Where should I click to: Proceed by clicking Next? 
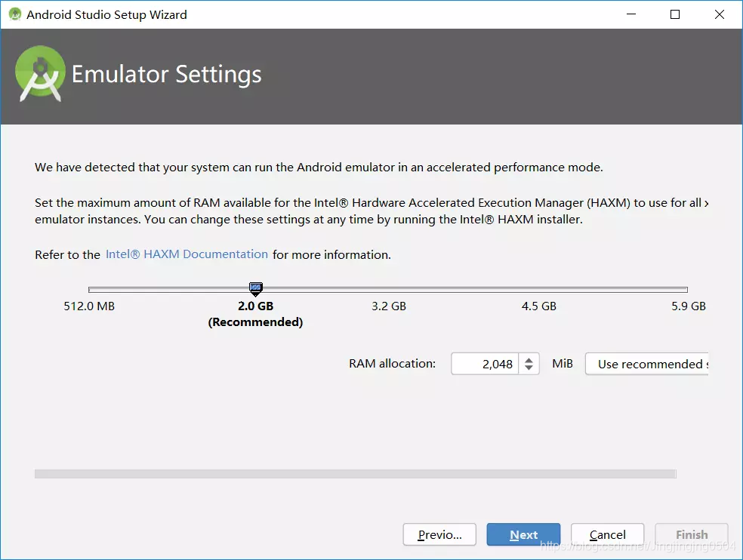523,534
